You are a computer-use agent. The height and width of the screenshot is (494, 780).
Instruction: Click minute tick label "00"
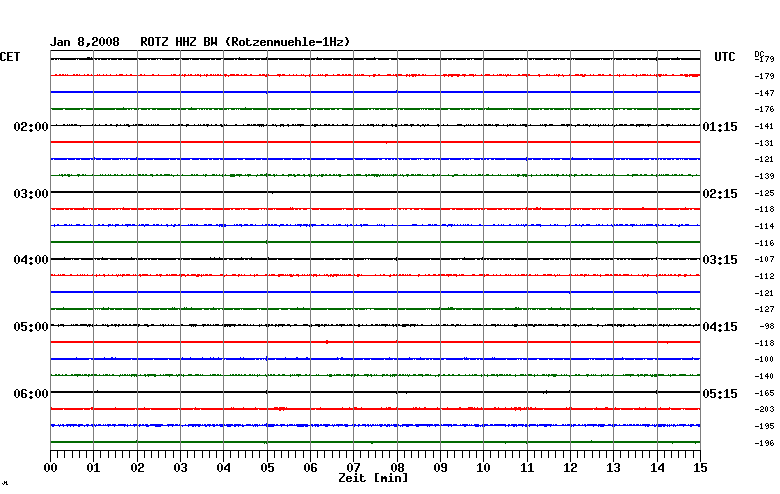[x=50, y=468]
